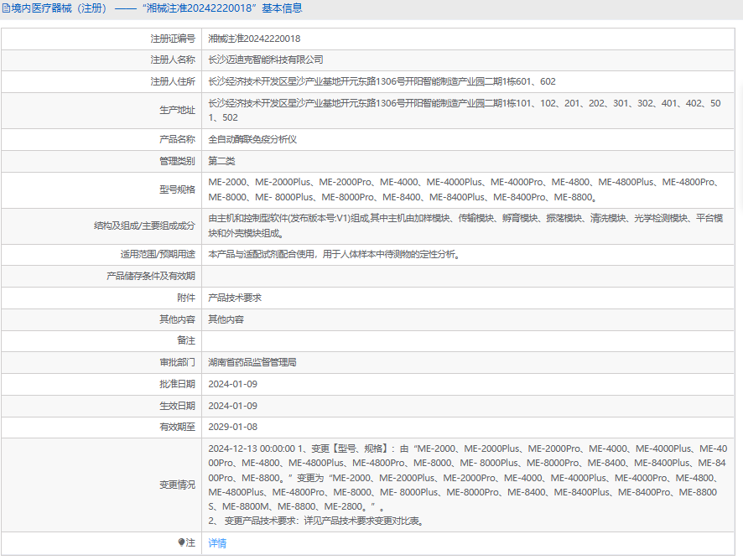Click the 产品名称 row label

coord(177,139)
